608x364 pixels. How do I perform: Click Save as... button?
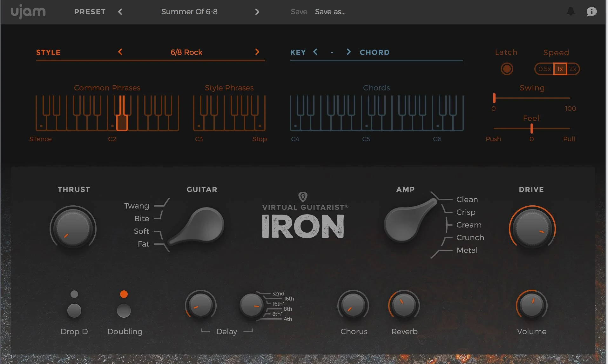[330, 12]
